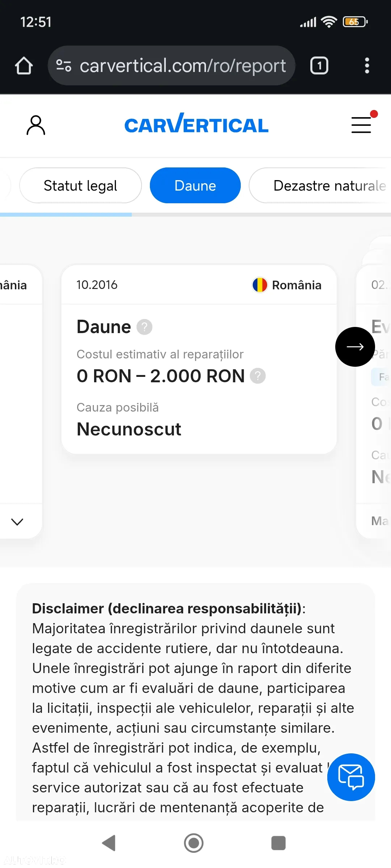Tap the carVertical logo
The width and height of the screenshot is (391, 868).
click(x=196, y=123)
